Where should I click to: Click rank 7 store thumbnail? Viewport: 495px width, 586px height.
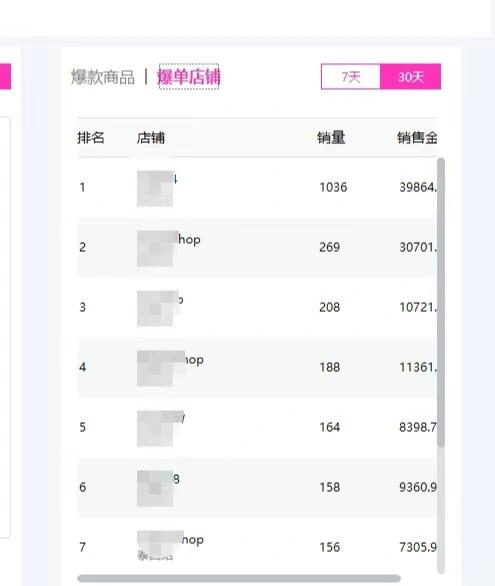click(155, 546)
